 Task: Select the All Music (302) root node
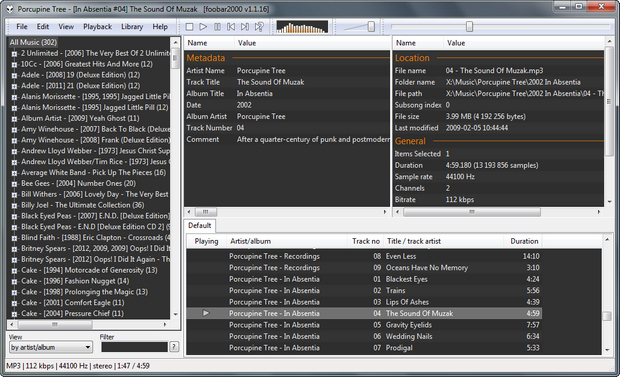click(x=33, y=42)
